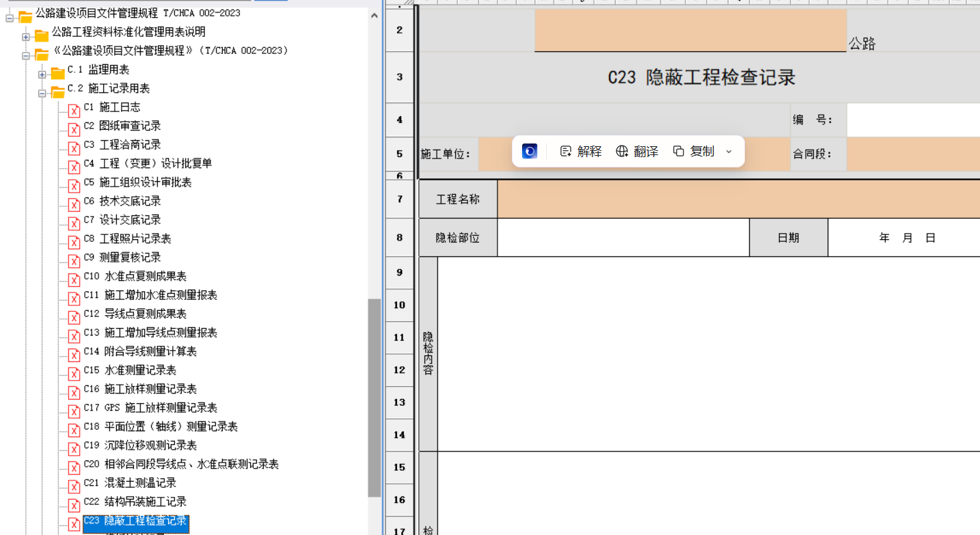Click the C5 施工组织设计审批表 file icon
Viewport: 980px width, 535px height.
point(74,186)
